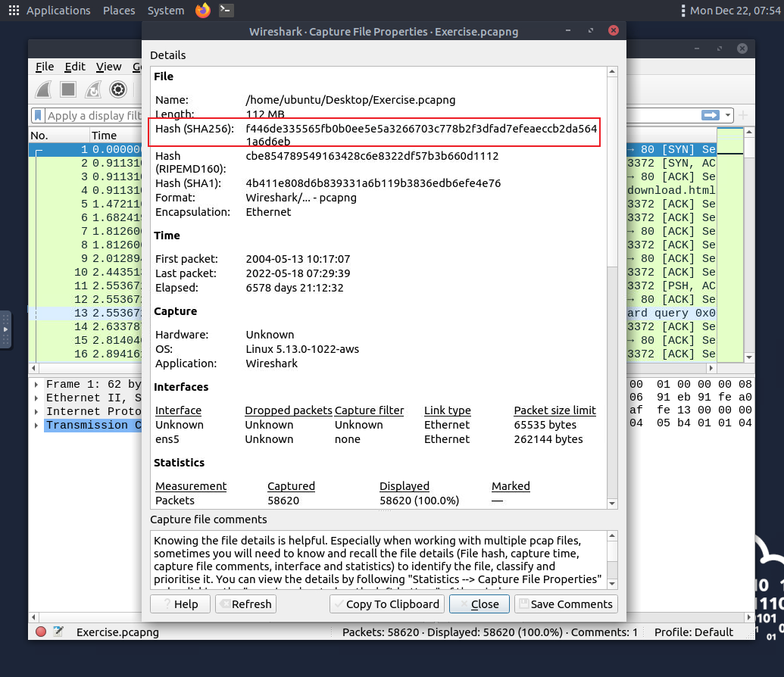Click Profile: Default in the status bar
This screenshot has height=677, width=784.
pos(694,632)
